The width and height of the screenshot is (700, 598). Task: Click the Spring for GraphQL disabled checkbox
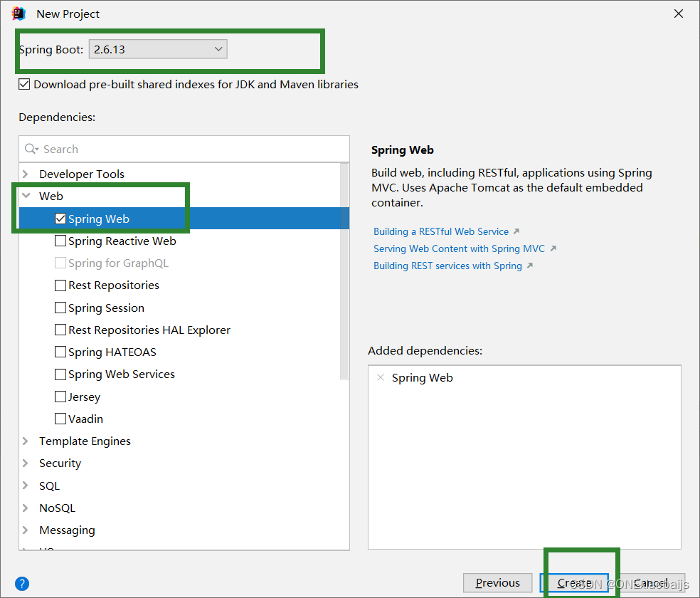60,263
